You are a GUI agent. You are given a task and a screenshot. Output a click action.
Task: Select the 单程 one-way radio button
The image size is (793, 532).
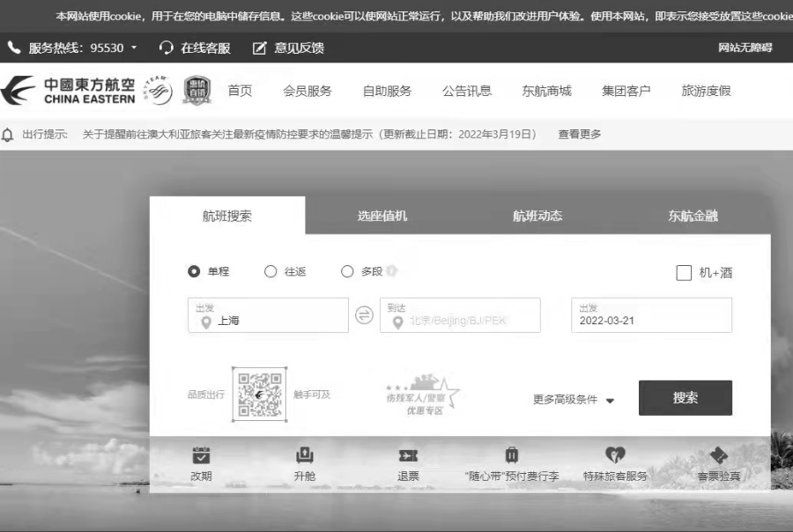tap(195, 272)
